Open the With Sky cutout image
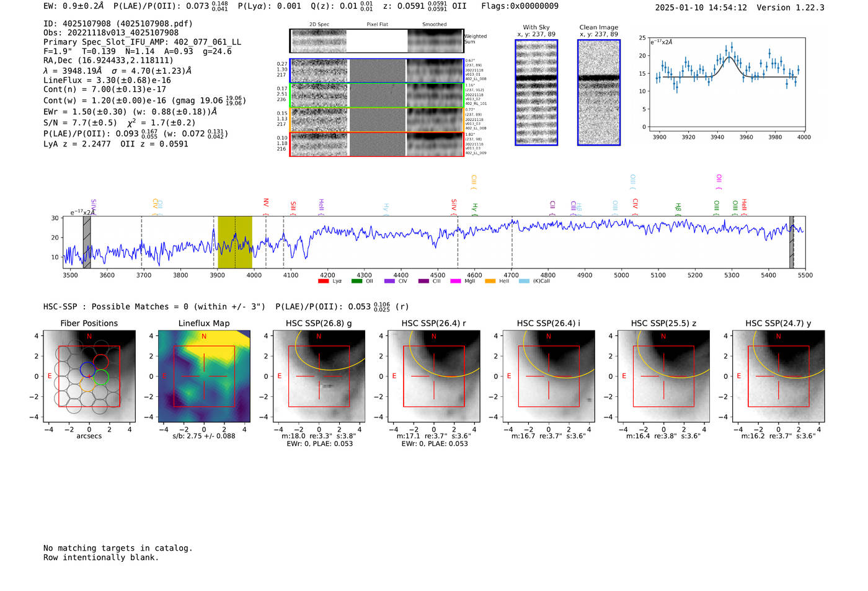Screen dimensions: 868x591 (536, 92)
